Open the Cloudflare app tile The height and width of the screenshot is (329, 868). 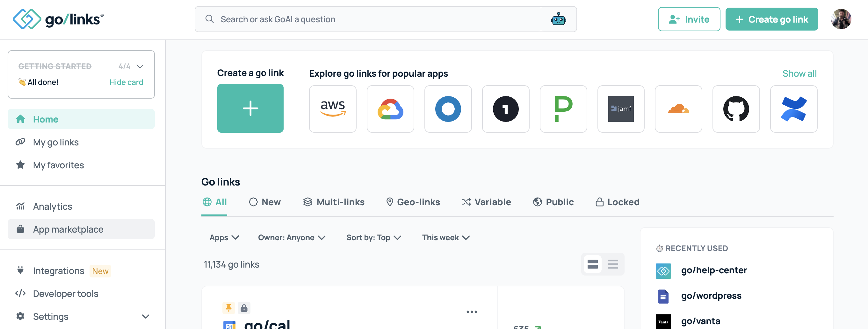pos(678,108)
